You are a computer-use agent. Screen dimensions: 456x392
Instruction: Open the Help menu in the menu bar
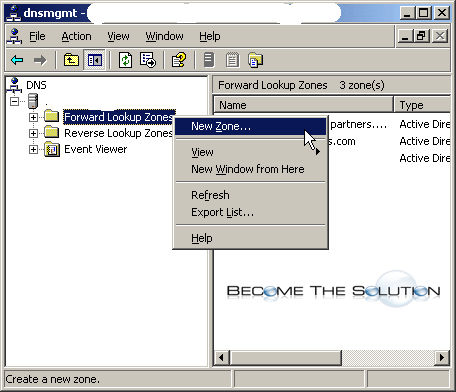click(x=210, y=36)
